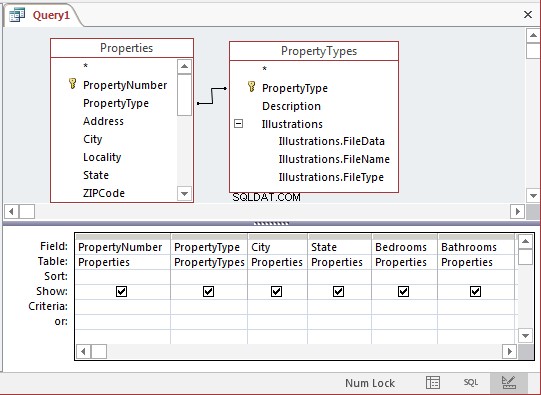The image size is (541, 395).
Task: Click the PropertyType Field cell in grid
Action: pos(209,247)
